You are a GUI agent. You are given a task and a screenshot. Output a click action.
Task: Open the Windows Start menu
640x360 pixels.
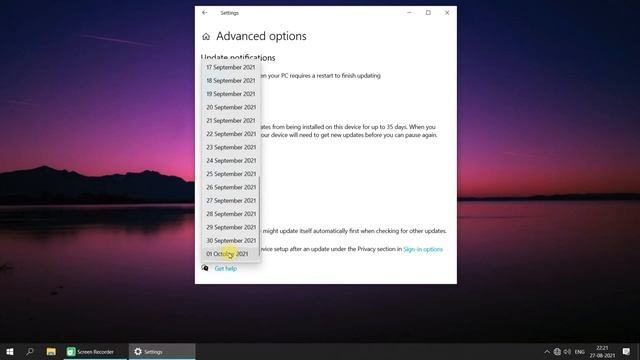(x=10, y=351)
